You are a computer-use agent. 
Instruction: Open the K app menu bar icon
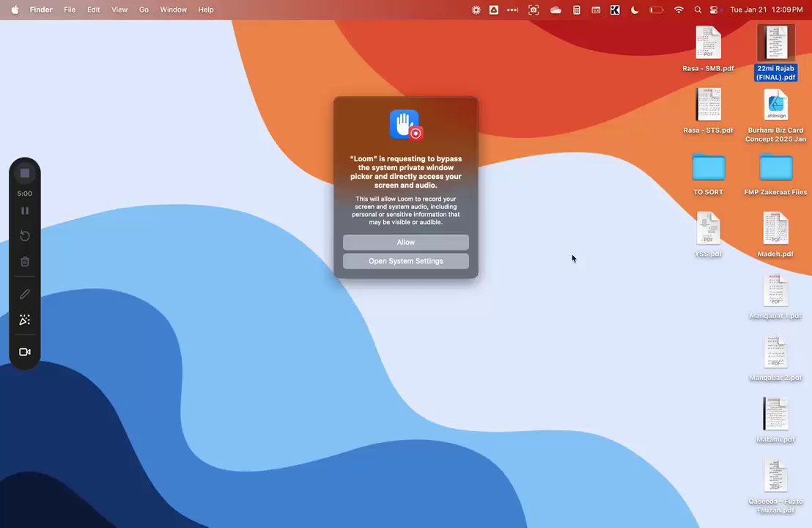(615, 10)
